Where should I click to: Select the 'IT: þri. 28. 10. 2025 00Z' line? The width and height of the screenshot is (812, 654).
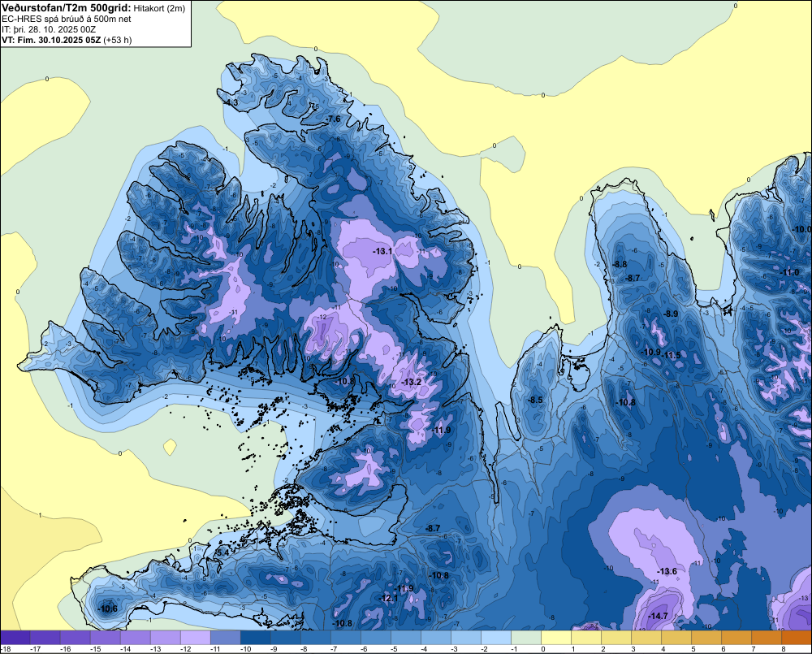pyautogui.click(x=49, y=29)
